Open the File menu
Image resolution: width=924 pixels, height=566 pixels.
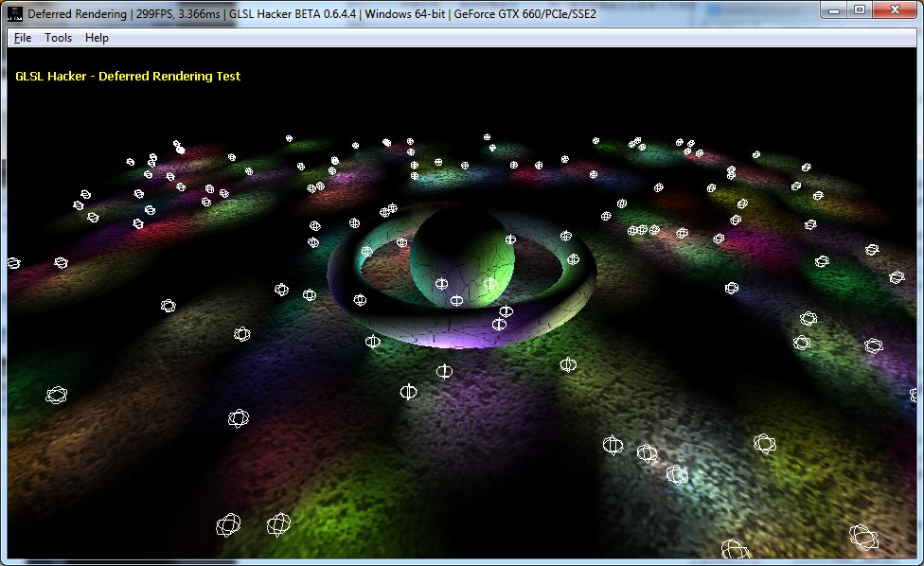point(23,38)
